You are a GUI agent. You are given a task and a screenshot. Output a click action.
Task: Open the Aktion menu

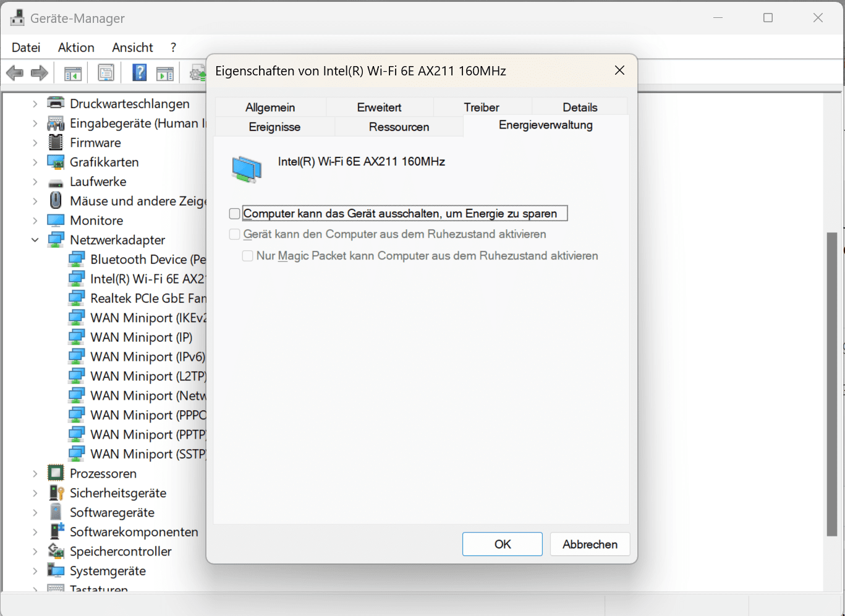pos(76,48)
